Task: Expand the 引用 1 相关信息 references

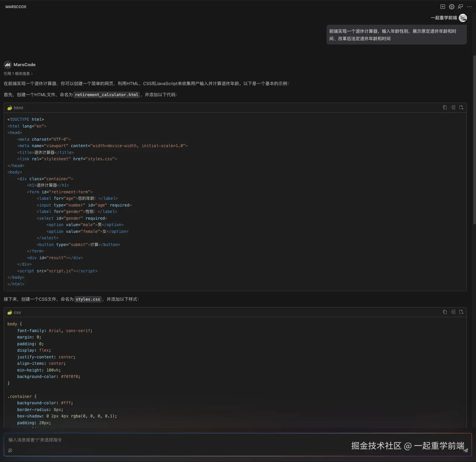Action: (x=18, y=74)
